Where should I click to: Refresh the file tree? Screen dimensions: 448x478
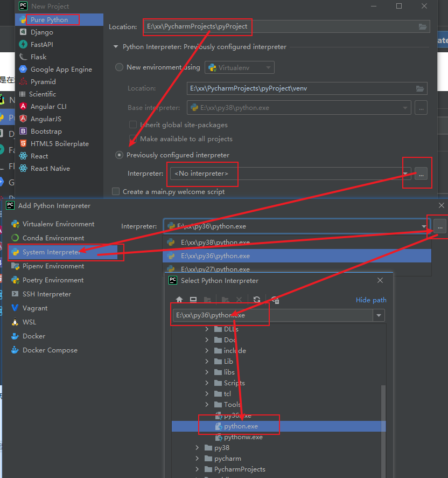click(x=257, y=300)
